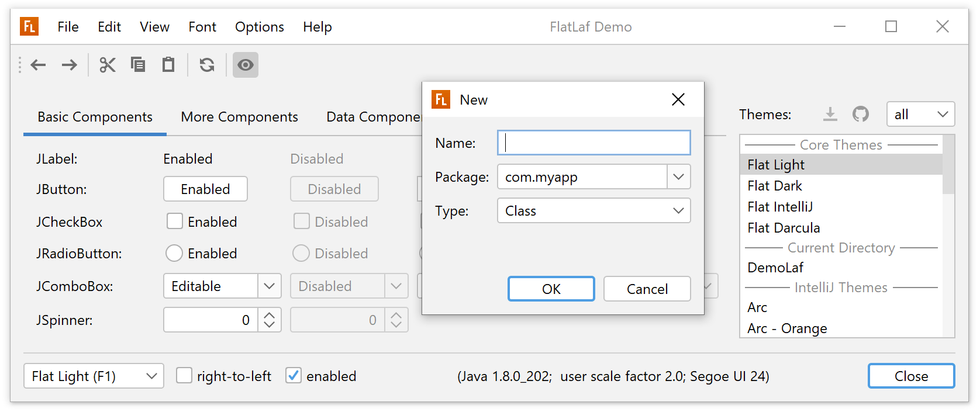980x412 pixels.
Task: Close the New dialog with X
Action: click(x=678, y=99)
